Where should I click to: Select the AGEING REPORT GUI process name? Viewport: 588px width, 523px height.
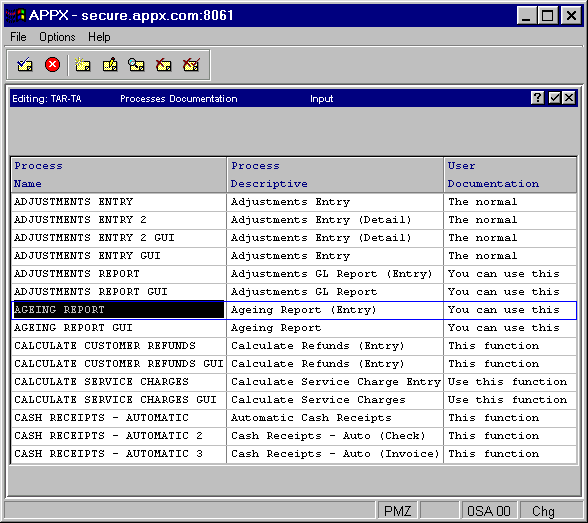118,328
